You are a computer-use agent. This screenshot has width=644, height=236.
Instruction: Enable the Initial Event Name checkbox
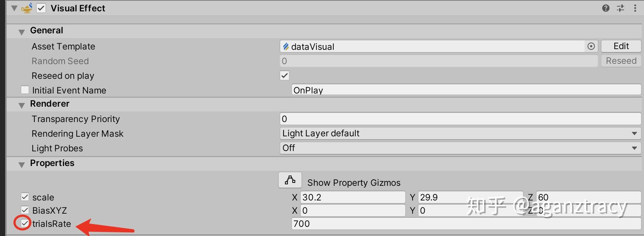(x=25, y=90)
